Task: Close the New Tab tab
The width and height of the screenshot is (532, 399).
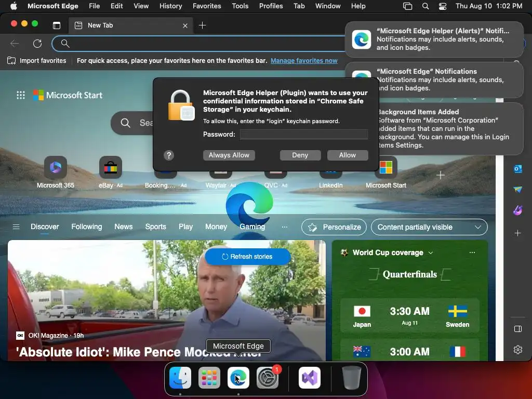Action: coord(185,25)
